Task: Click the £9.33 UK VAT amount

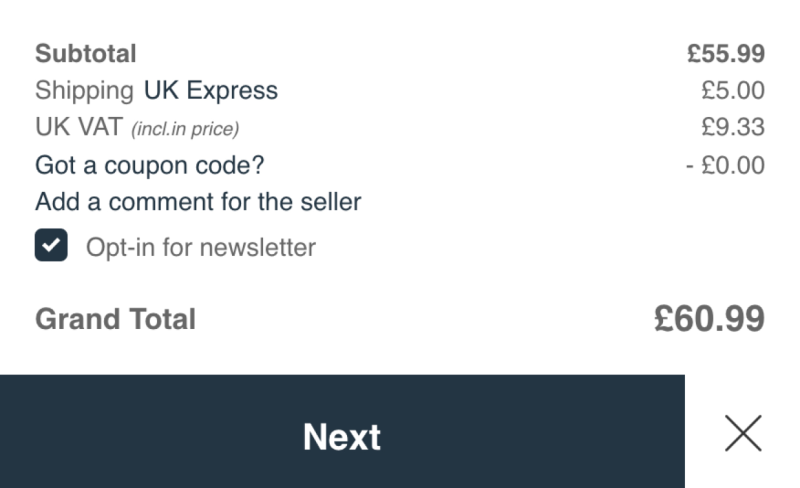Action: point(733,127)
